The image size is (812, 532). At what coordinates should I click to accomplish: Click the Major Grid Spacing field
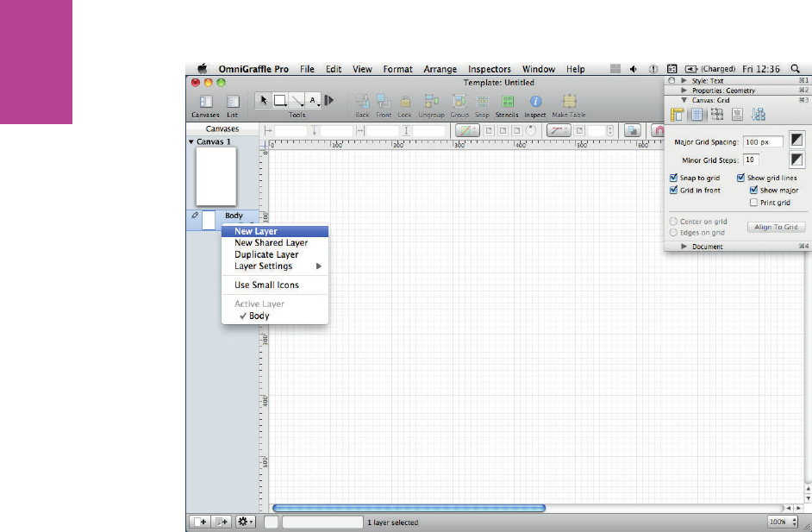click(763, 142)
